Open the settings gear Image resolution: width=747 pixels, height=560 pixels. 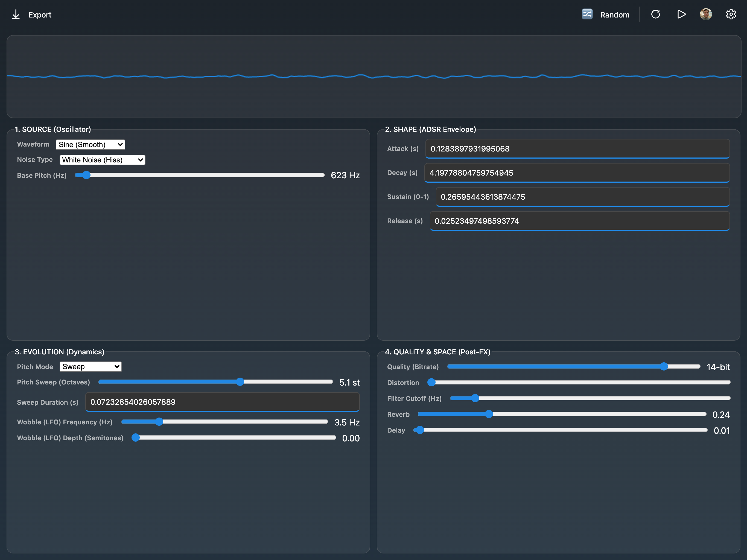click(x=731, y=14)
